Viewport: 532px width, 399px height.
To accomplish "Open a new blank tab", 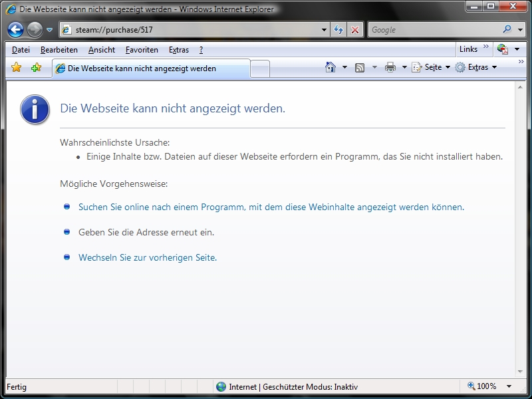I will coord(260,68).
